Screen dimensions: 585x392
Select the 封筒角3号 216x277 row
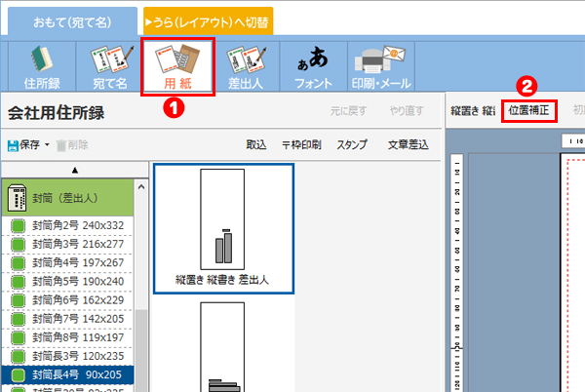point(67,245)
